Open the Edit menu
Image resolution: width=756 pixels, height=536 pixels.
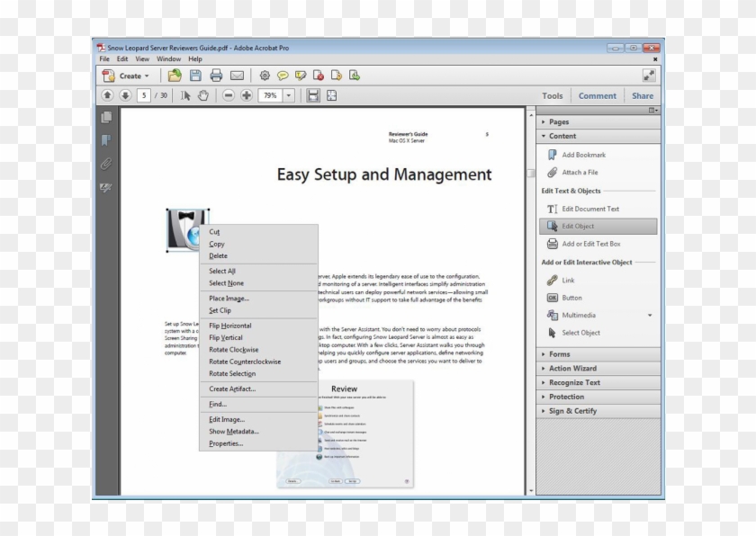[x=122, y=58]
